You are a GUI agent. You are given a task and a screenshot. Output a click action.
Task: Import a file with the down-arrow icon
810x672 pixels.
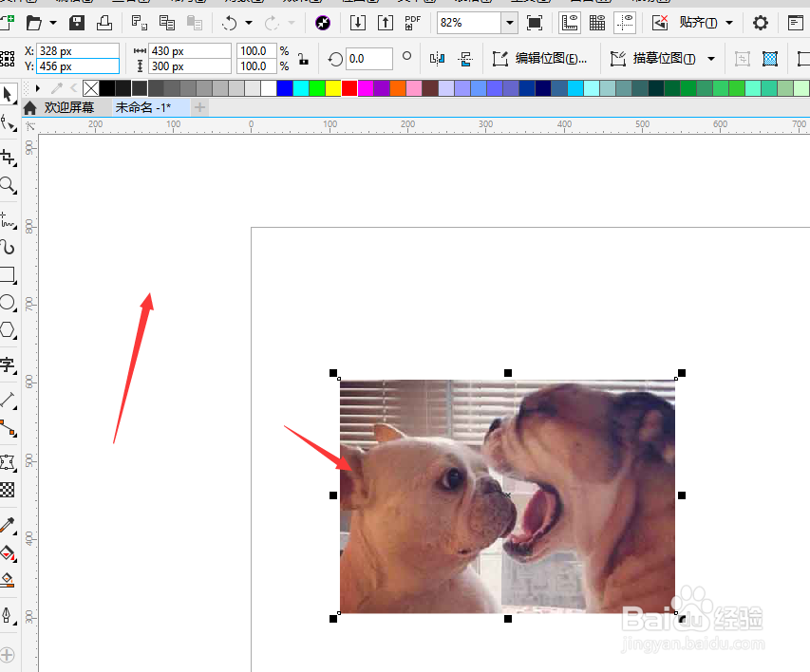click(x=357, y=23)
